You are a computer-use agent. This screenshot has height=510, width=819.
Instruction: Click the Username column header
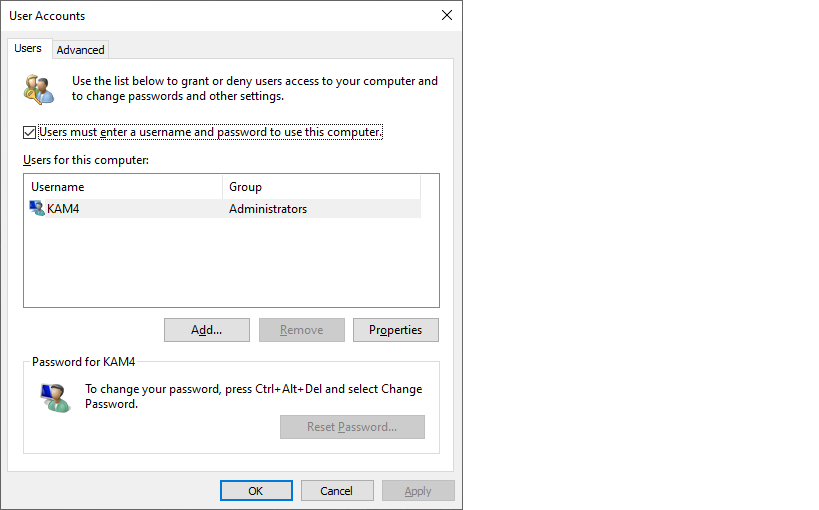122,187
